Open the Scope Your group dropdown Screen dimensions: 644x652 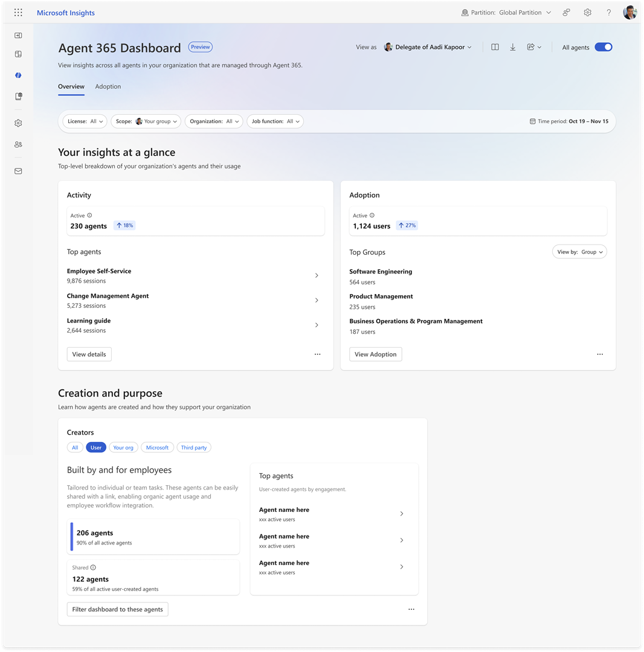(146, 121)
